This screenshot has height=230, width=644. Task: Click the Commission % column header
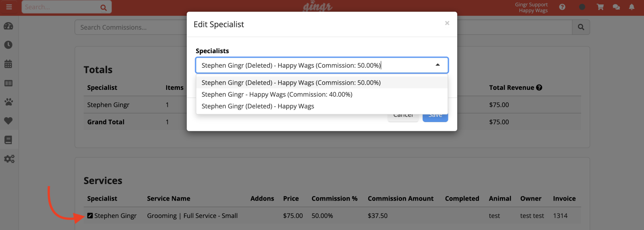point(334,198)
